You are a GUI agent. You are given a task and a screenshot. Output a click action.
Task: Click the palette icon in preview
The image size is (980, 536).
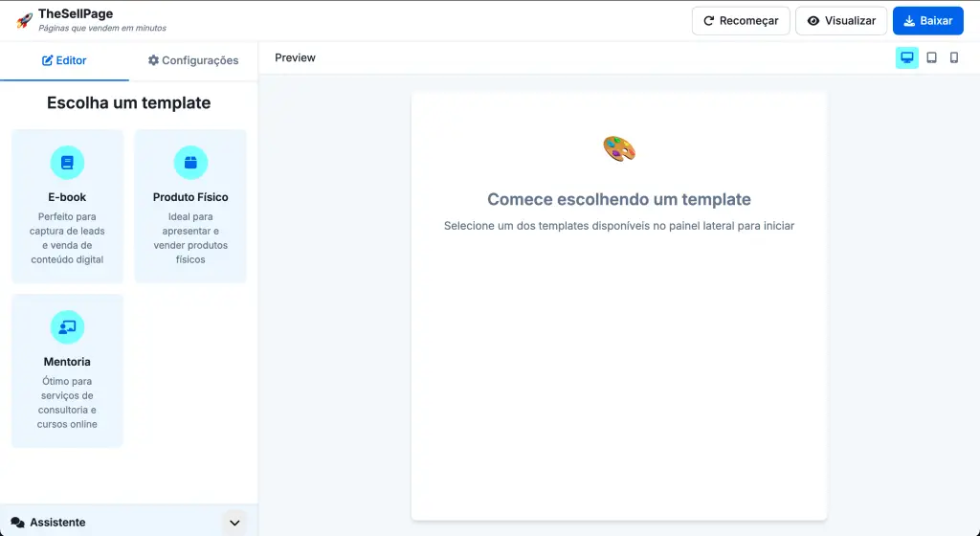[x=619, y=148]
